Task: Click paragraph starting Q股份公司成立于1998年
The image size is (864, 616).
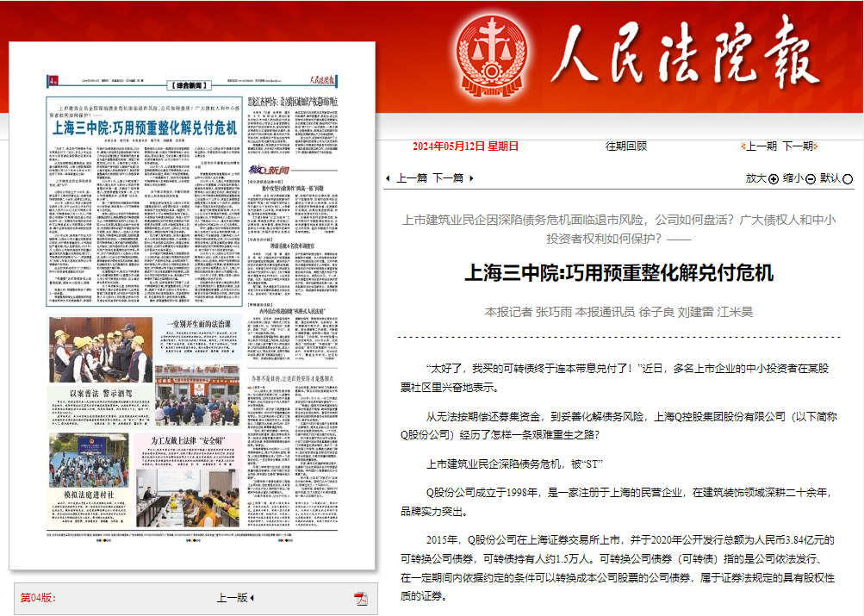Action: point(616,502)
